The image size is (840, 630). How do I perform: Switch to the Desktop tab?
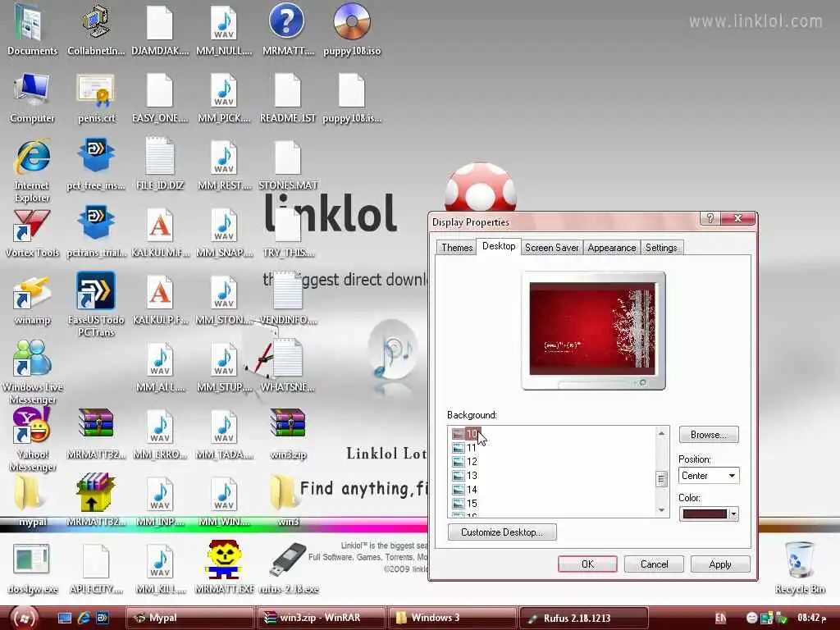tap(499, 246)
